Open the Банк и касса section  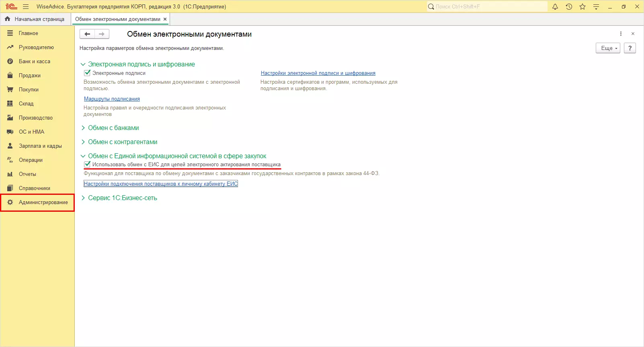pos(37,61)
